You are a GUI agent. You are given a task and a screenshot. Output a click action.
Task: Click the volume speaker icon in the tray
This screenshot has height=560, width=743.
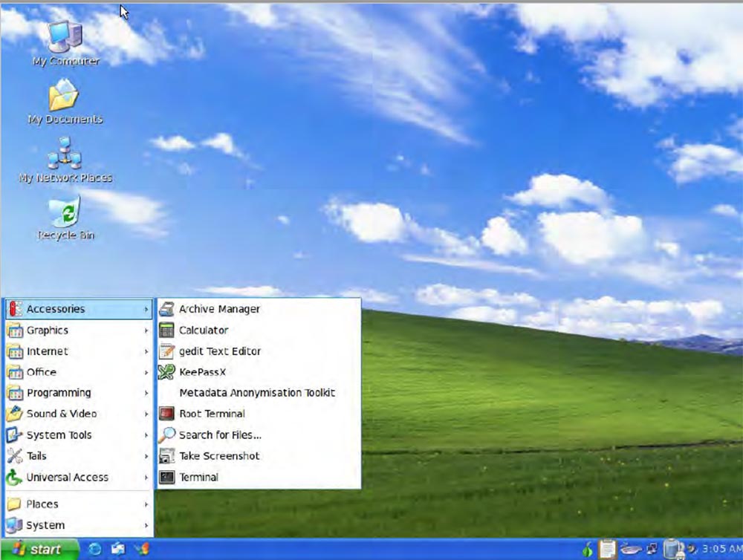[x=692, y=549]
